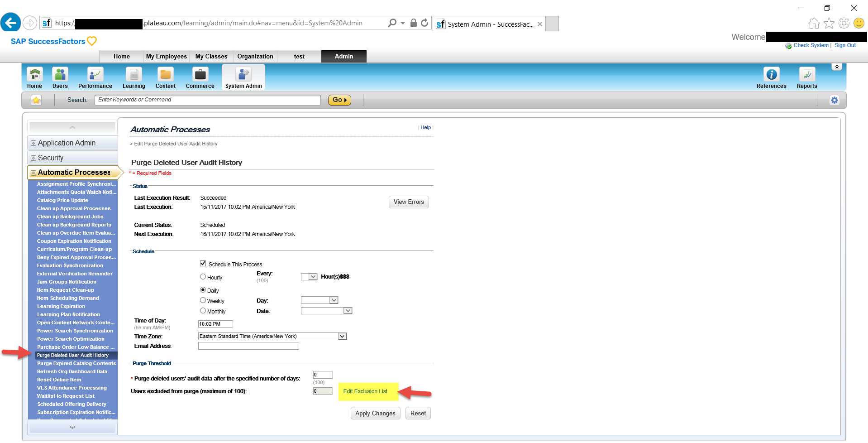The image size is (868, 443).
Task: Click the Email Address field
Action: (x=248, y=346)
